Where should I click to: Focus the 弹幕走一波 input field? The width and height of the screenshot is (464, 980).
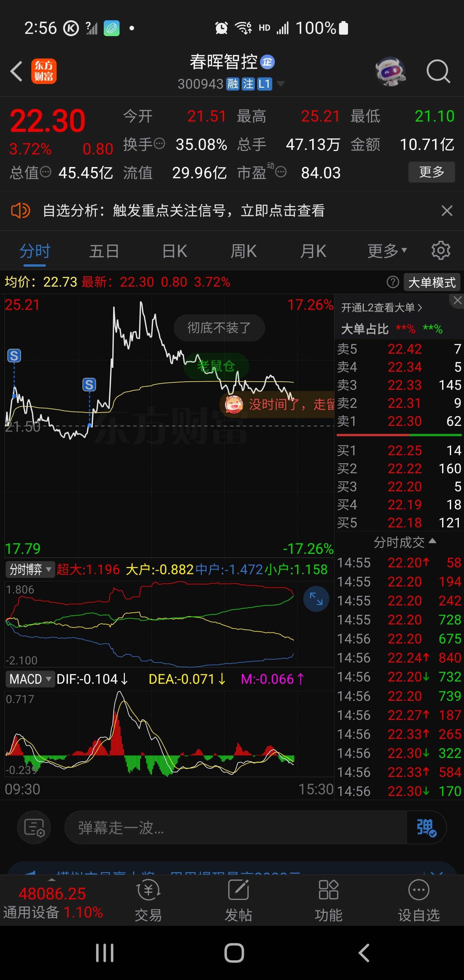point(236,827)
